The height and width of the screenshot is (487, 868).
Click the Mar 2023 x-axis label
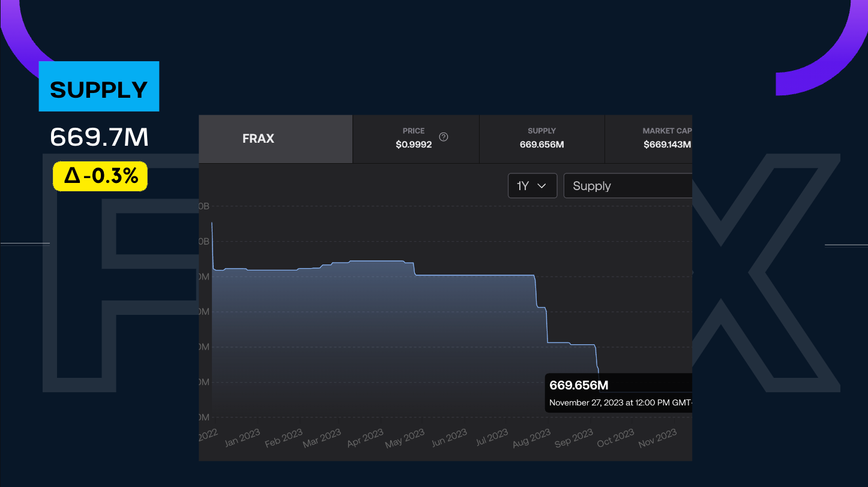[x=322, y=439]
